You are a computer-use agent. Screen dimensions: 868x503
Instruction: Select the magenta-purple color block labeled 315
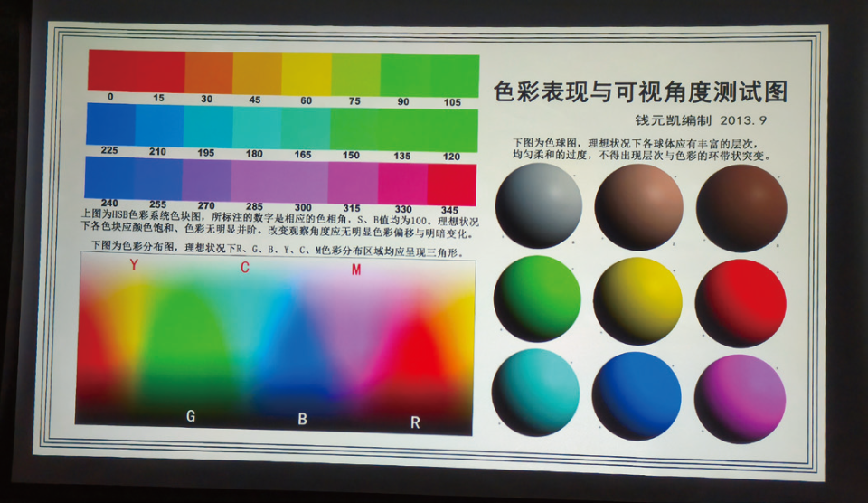354,184
